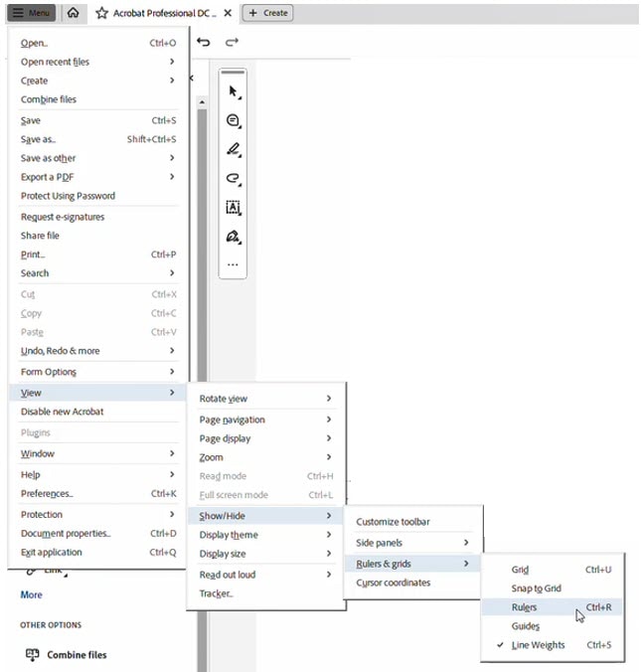Open Tracker... from View submenu

265,593
